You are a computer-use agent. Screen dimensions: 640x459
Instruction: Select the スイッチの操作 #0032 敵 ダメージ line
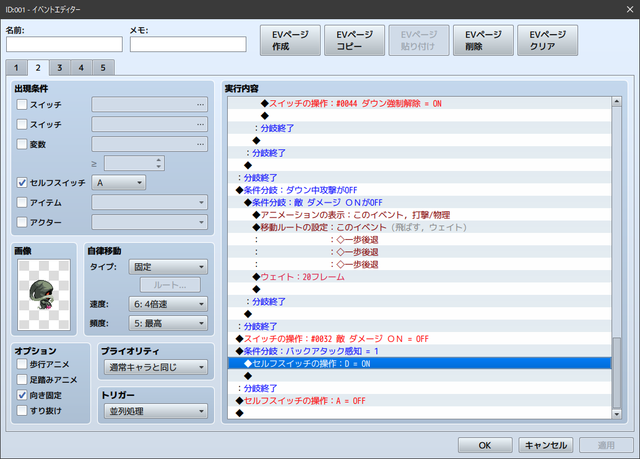[419, 339]
